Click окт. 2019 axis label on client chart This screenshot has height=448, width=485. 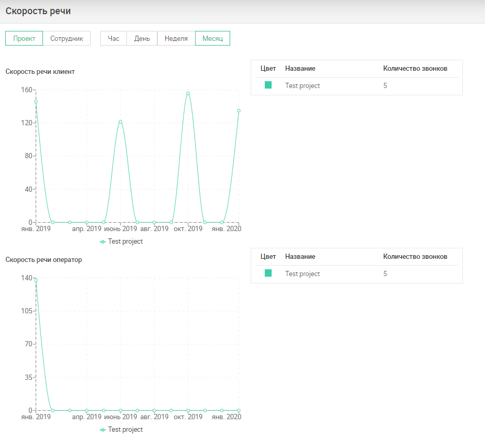pyautogui.click(x=188, y=229)
